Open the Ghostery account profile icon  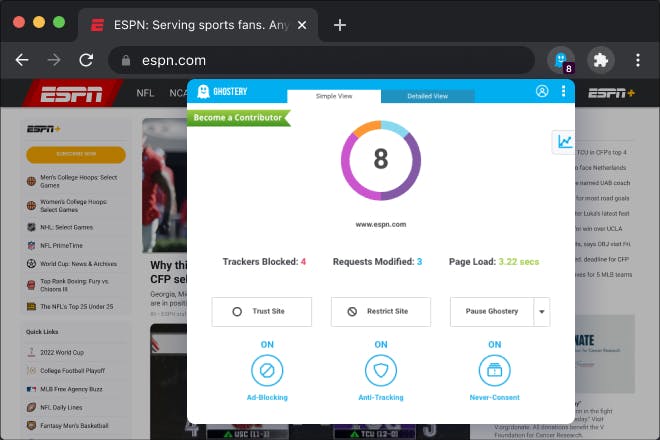(x=542, y=91)
